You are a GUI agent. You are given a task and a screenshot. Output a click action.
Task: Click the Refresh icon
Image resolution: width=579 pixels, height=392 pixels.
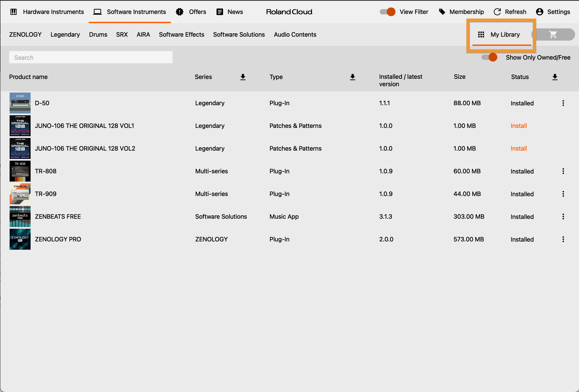[497, 11]
